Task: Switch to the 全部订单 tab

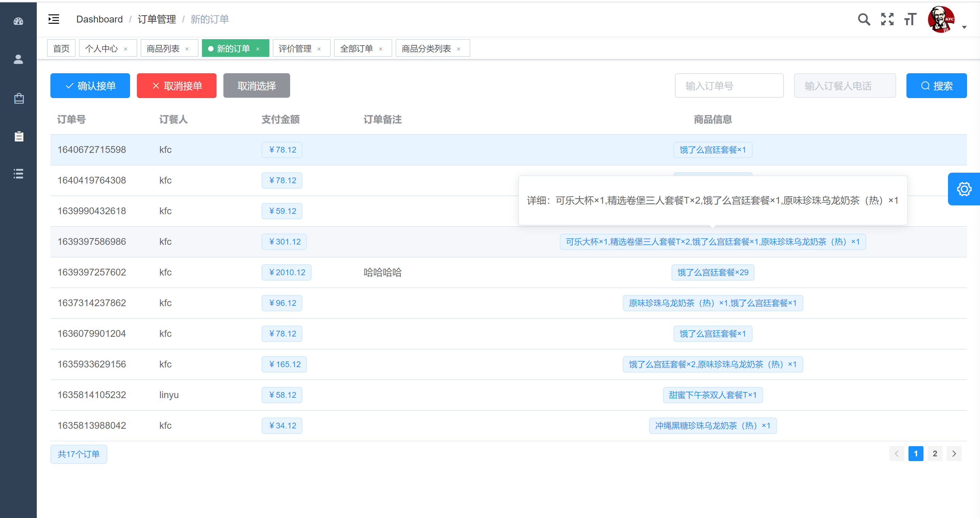Action: [356, 49]
